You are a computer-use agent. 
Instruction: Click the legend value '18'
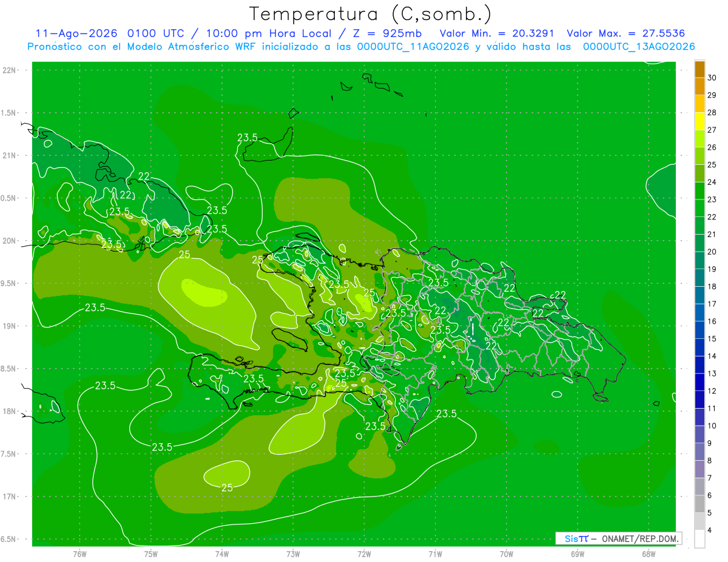[x=712, y=287]
